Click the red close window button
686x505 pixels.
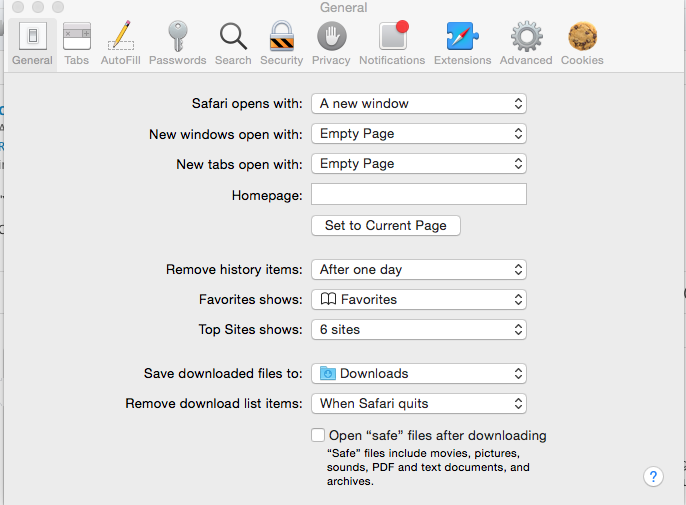click(x=18, y=7)
